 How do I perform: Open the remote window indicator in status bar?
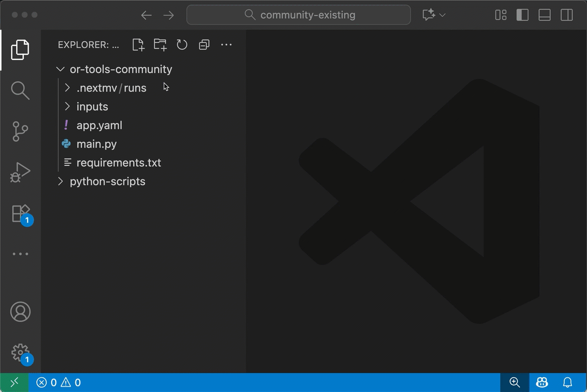click(x=14, y=382)
